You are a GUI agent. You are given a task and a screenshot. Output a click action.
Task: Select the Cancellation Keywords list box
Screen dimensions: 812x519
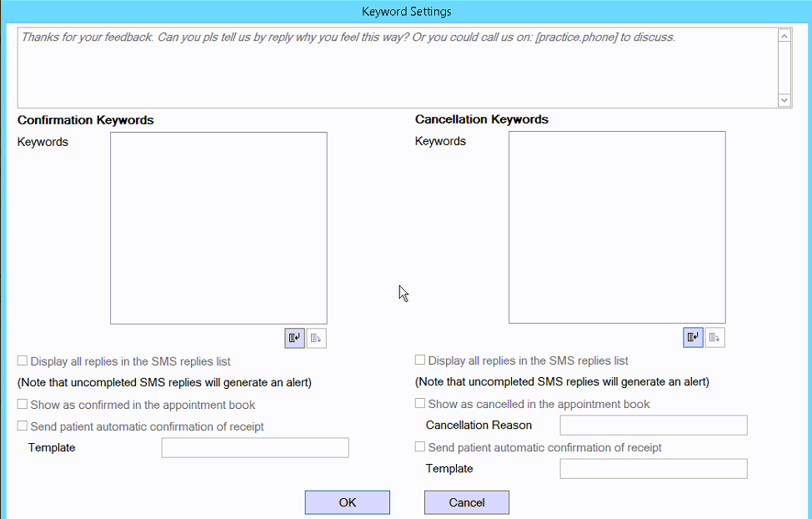click(617, 227)
